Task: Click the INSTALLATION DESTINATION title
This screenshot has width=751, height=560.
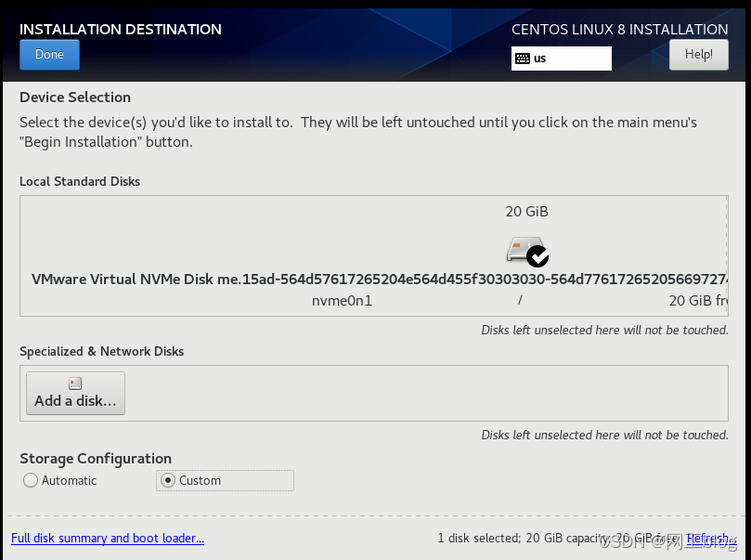Action: coord(121,29)
